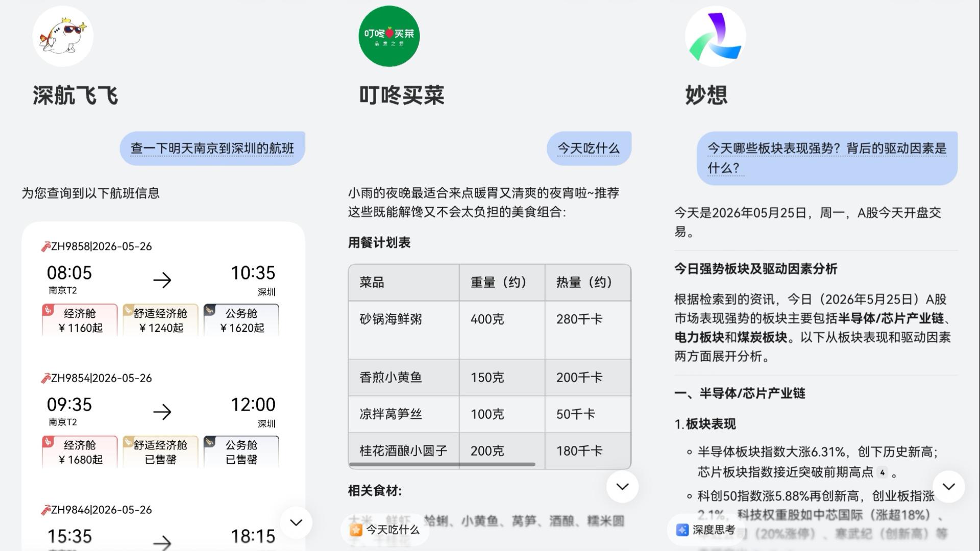Image resolution: width=980 pixels, height=551 pixels.
Task: Click the ZH9846|2026-05-26 flight number
Action: tap(102, 510)
